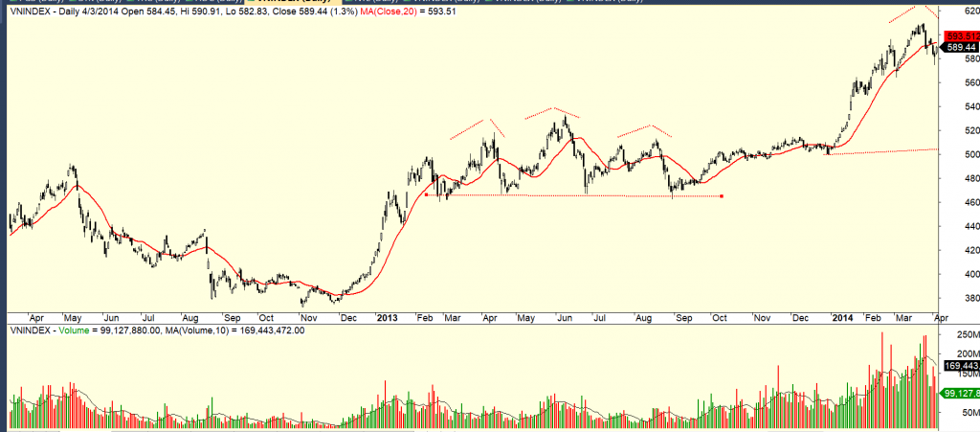This screenshot has height=432, width=980.
Task: Click the green 99,127.8 volume value tag
Action: pos(960,394)
